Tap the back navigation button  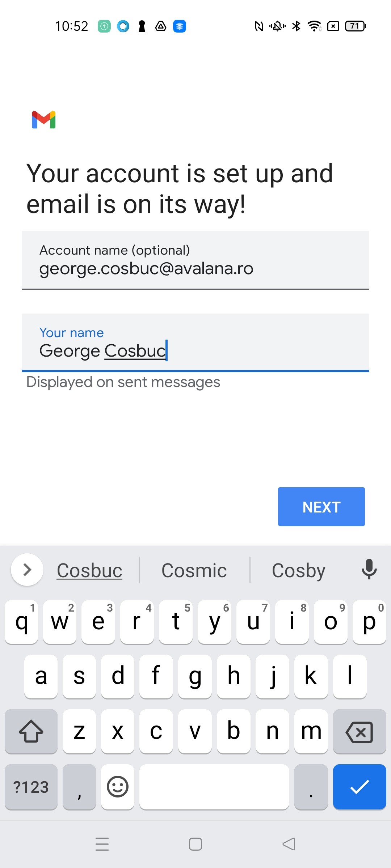pos(288,844)
